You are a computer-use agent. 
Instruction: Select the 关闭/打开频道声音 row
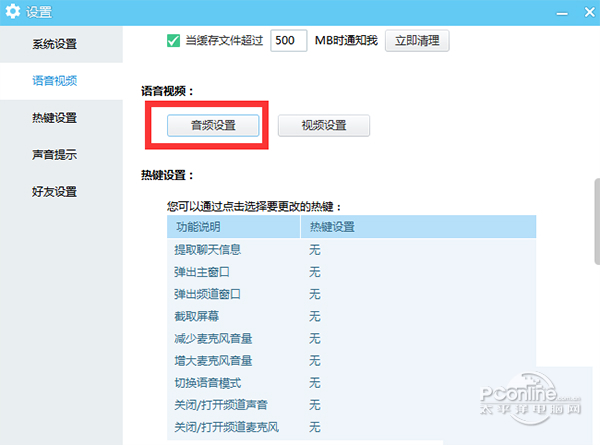351,405
